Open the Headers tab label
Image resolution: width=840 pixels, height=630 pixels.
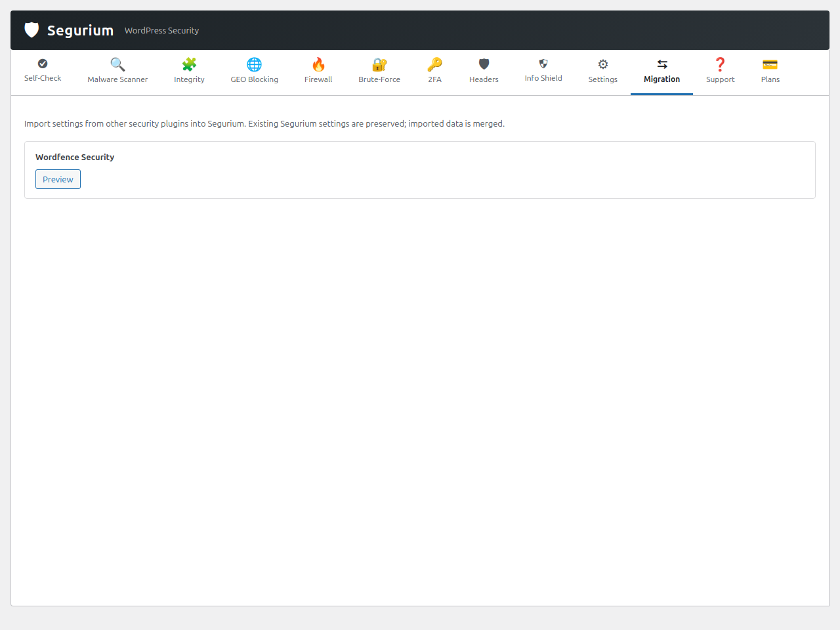(484, 79)
